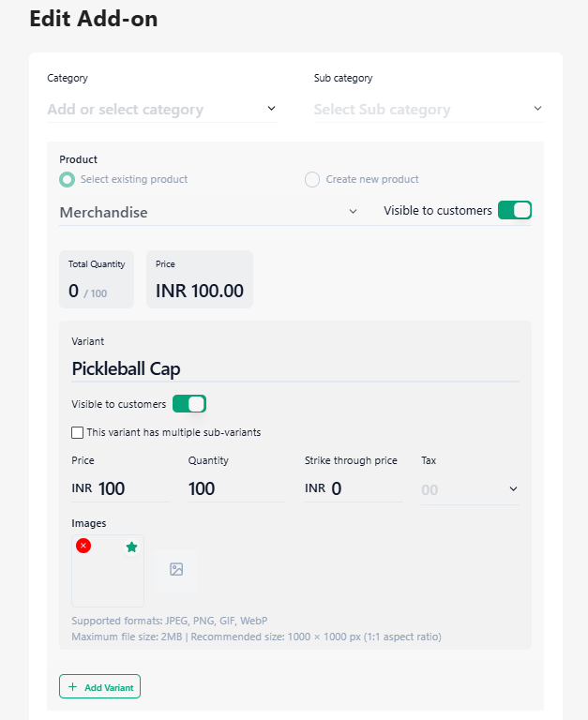This screenshot has width=588, height=720.
Task: Click the plus icon on Add Variant
Action: 72,686
